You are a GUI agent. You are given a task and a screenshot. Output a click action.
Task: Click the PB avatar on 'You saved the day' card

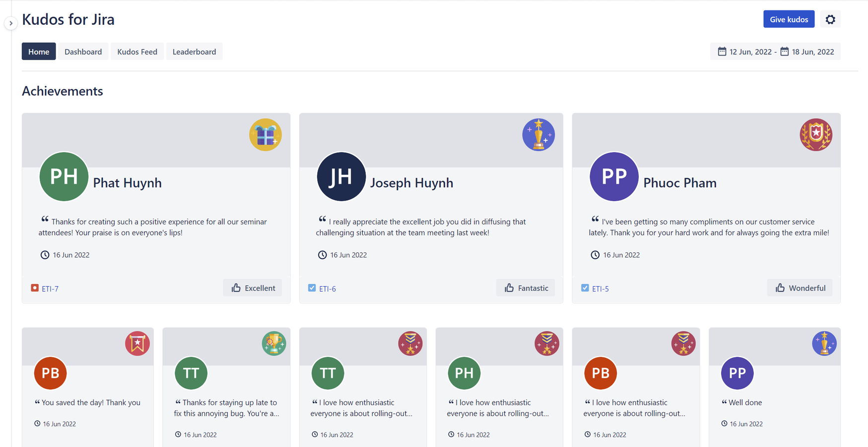(50, 373)
